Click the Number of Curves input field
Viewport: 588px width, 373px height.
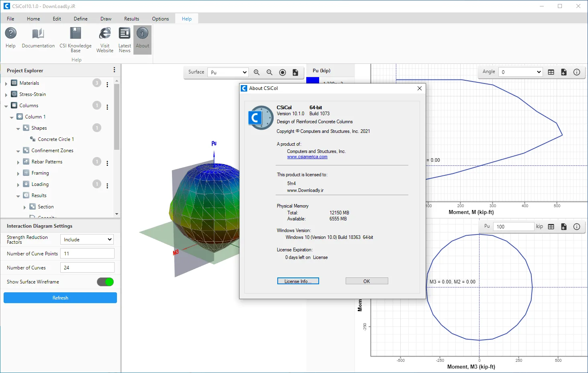(87, 267)
